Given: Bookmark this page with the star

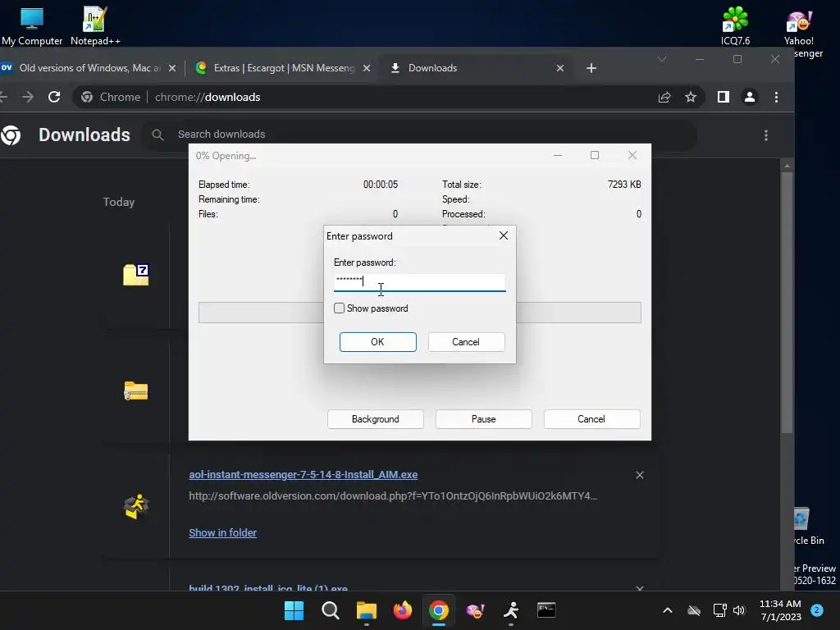Looking at the screenshot, I should click(691, 97).
